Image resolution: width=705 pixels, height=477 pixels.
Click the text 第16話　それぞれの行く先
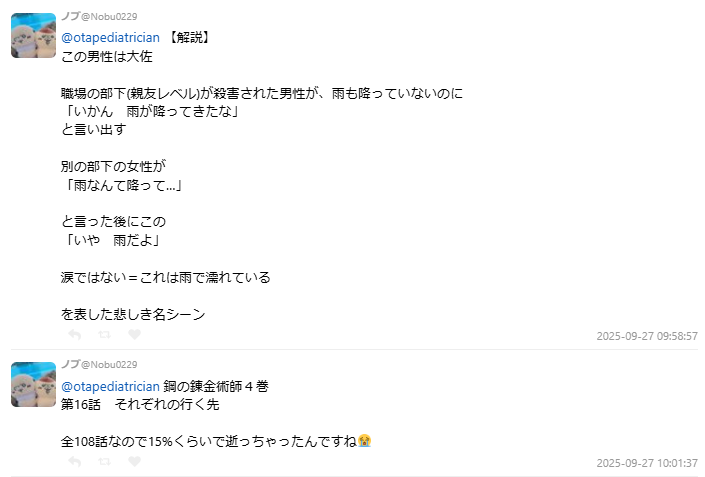click(139, 405)
